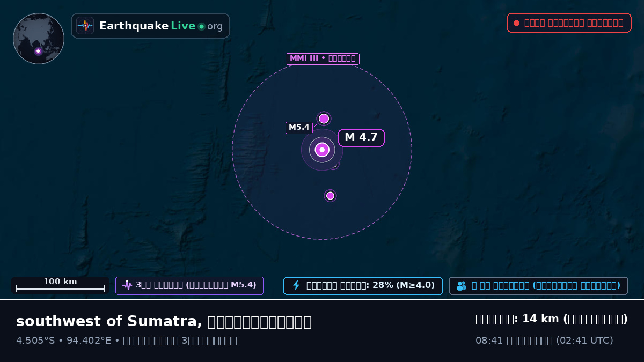Click the "M5.4" map label
Image resolution: width=644 pixels, height=362 pixels.
[299, 128]
